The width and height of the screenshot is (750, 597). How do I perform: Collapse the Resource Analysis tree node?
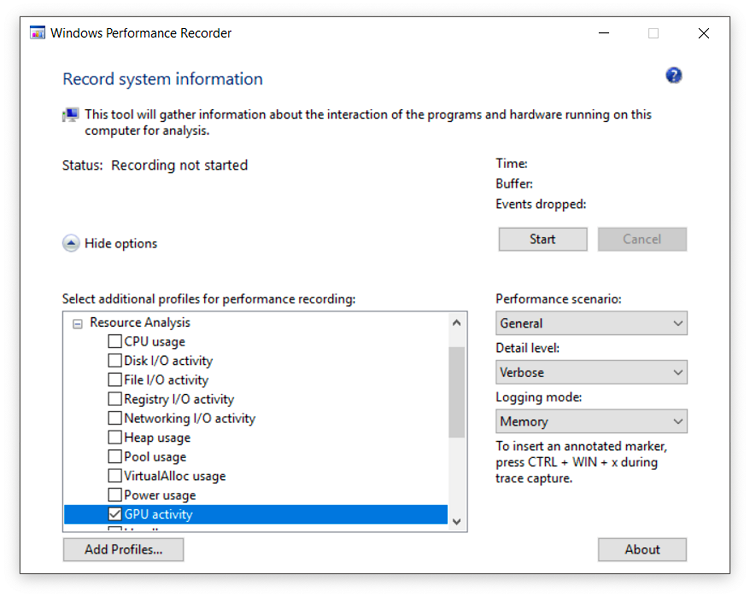(77, 323)
